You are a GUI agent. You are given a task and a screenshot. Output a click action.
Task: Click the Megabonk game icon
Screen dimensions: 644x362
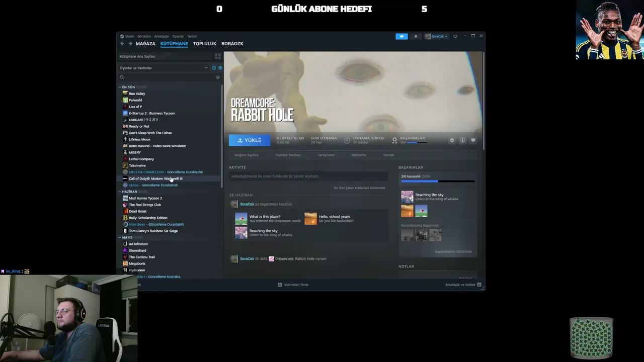(125, 263)
